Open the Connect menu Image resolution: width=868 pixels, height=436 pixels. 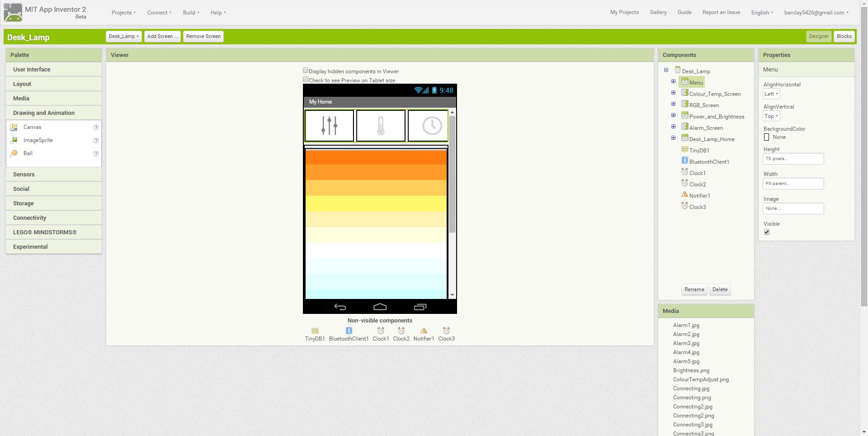click(x=159, y=13)
